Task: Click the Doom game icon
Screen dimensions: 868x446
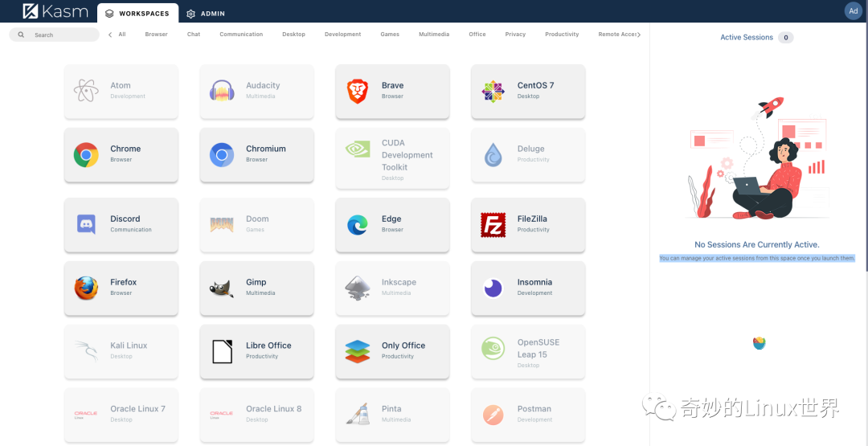Action: coord(222,224)
